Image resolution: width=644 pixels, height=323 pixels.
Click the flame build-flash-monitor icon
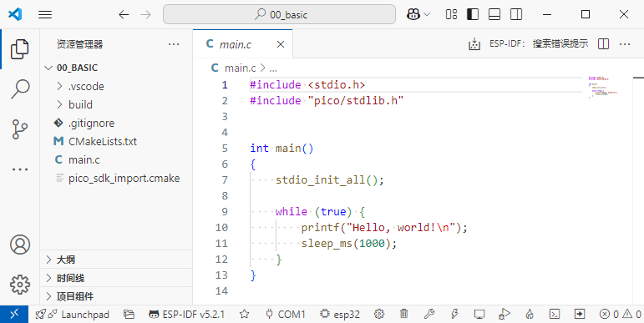coord(530,315)
